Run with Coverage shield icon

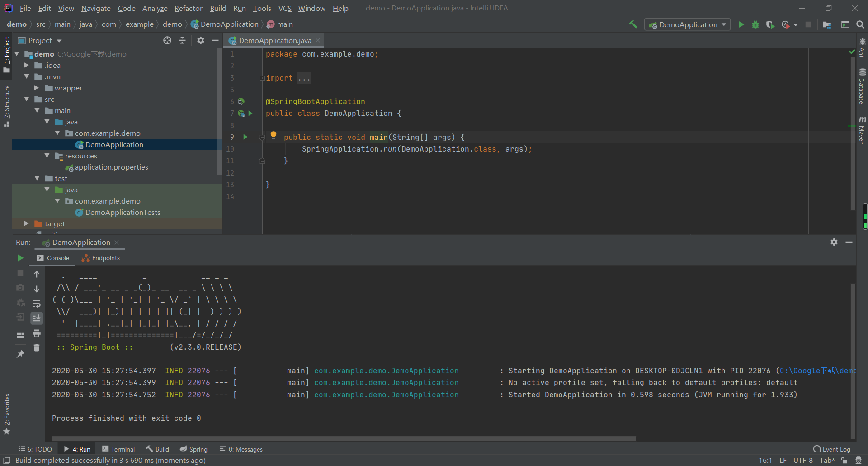pos(770,24)
